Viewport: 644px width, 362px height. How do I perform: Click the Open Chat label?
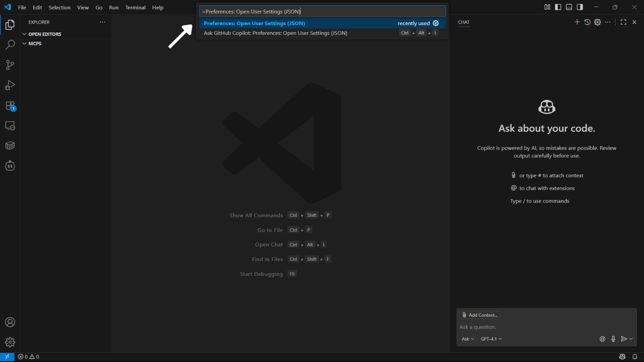pos(269,244)
